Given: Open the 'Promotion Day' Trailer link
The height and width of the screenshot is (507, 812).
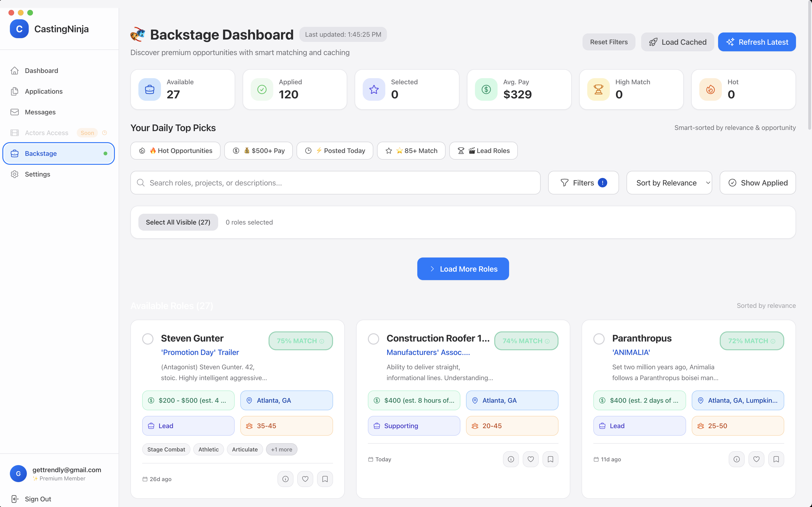Looking at the screenshot, I should (x=200, y=352).
